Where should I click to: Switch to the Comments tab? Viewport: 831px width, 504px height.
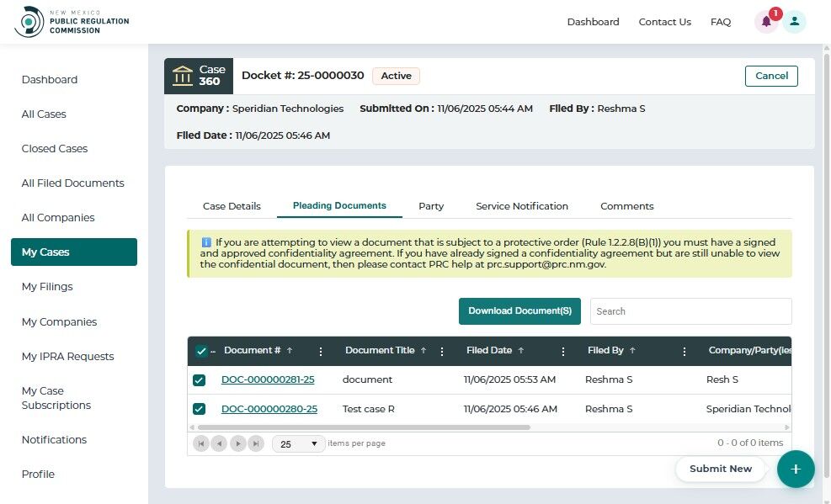tap(626, 206)
